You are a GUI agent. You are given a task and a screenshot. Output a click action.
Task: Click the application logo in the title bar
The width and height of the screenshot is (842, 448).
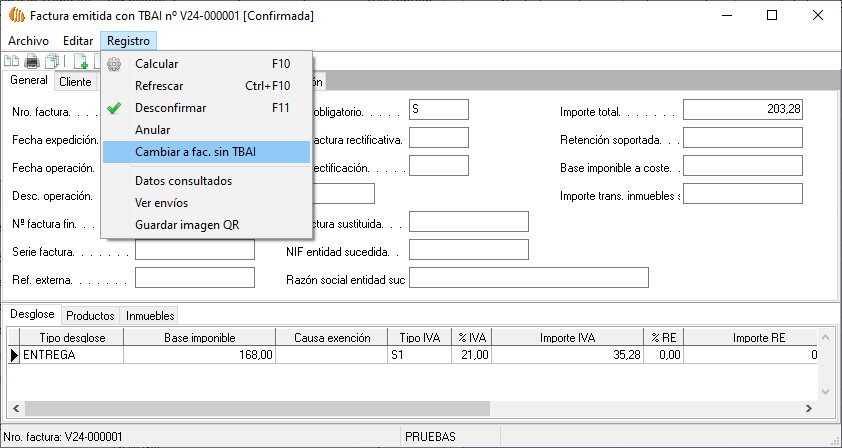point(15,16)
